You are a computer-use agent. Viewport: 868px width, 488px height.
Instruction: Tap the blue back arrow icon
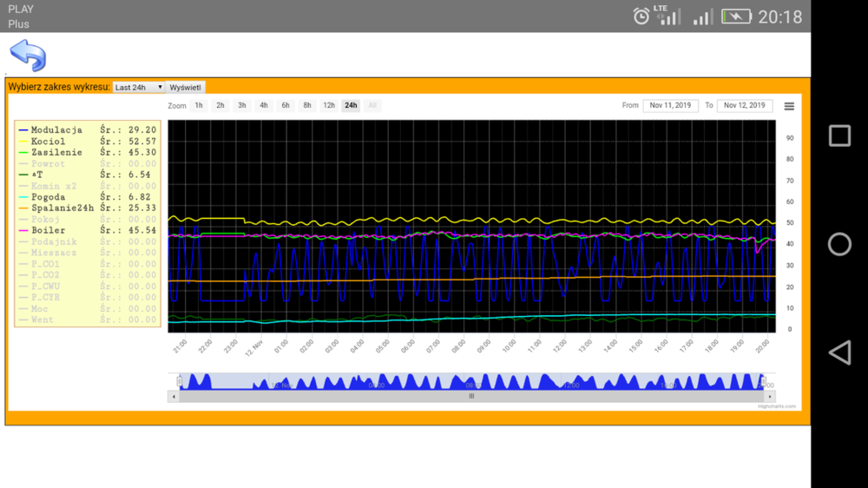pyautogui.click(x=28, y=56)
